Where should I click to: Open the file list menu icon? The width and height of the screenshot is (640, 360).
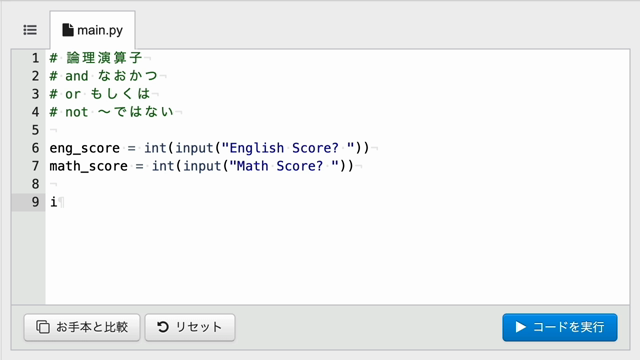[x=30, y=30]
